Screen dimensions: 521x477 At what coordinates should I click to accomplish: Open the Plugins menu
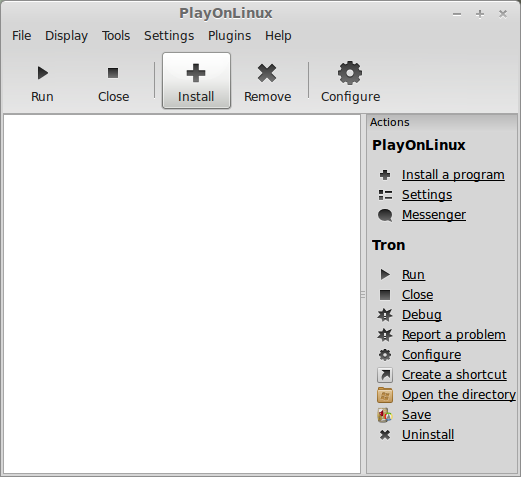229,36
